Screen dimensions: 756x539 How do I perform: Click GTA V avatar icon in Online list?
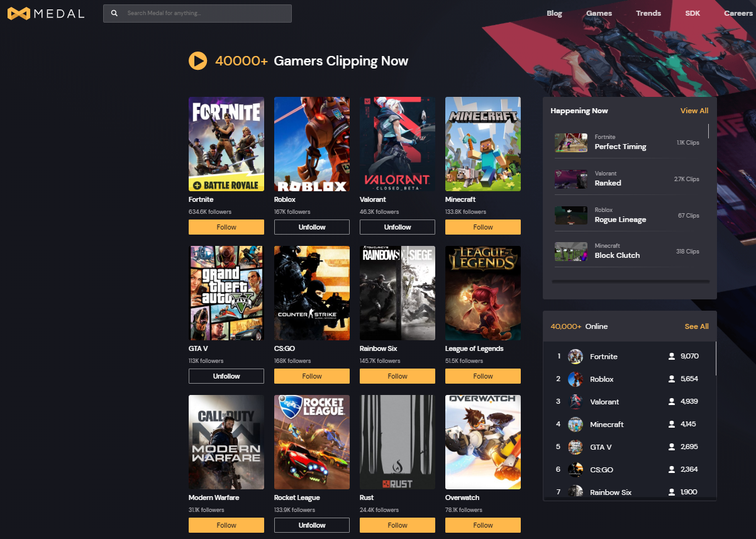click(575, 447)
